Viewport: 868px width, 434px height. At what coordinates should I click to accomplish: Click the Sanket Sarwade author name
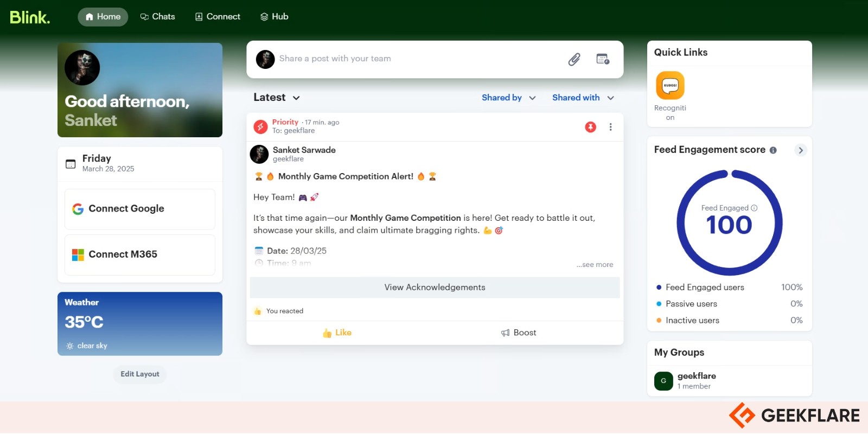pos(304,150)
